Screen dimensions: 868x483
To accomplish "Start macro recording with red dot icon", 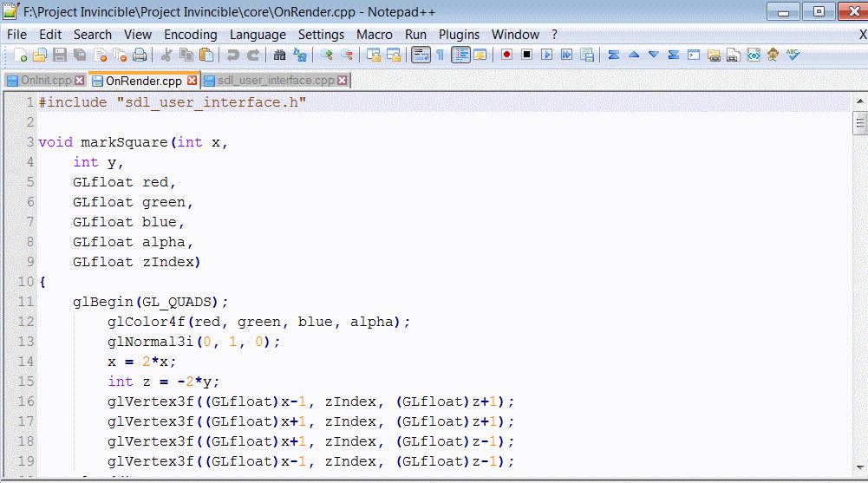I will 506,55.
